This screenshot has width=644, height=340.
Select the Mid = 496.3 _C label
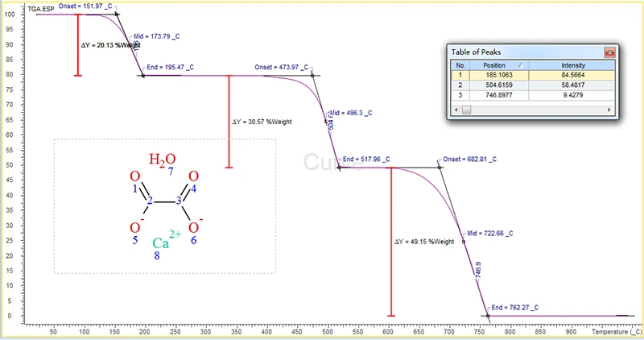pos(351,113)
